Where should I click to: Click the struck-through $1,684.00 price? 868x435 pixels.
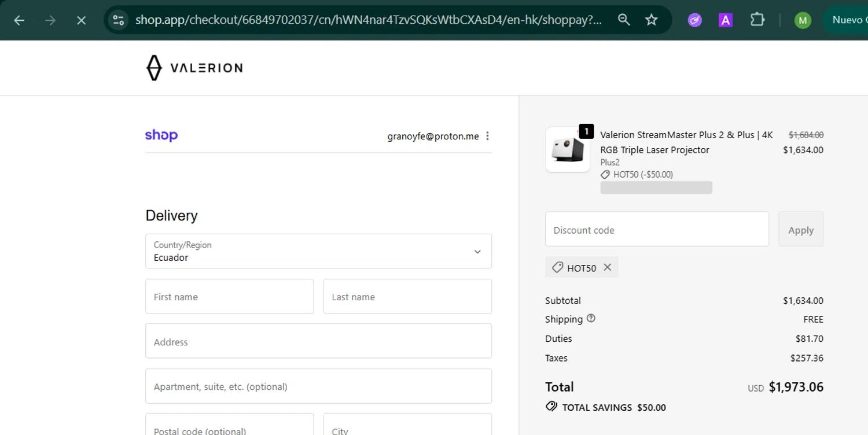click(x=806, y=135)
